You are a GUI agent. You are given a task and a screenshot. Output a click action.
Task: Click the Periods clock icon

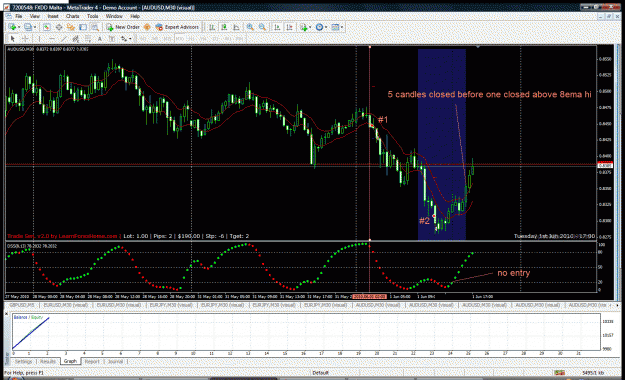tap(319, 27)
